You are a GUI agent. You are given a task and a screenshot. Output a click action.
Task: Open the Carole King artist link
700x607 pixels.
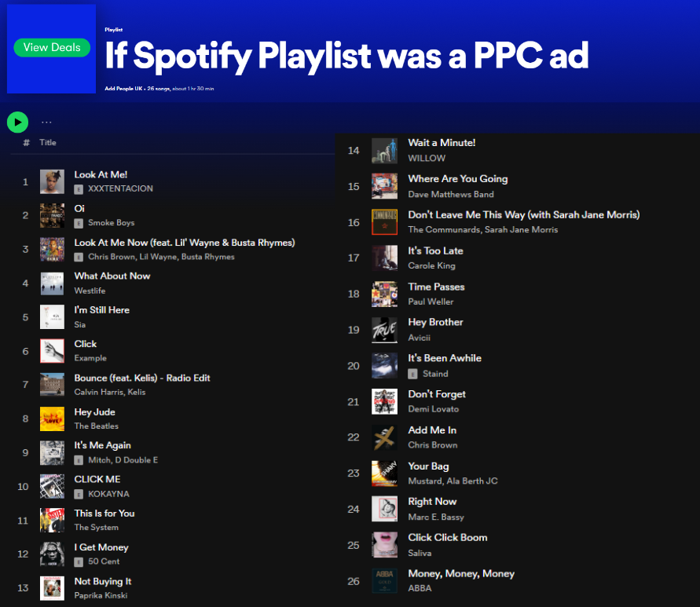(x=431, y=265)
